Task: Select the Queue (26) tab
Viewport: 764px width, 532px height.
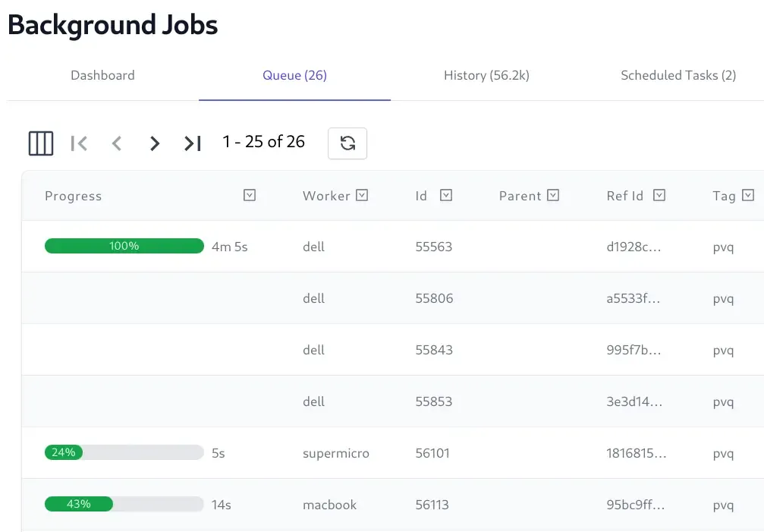Action: (x=295, y=76)
